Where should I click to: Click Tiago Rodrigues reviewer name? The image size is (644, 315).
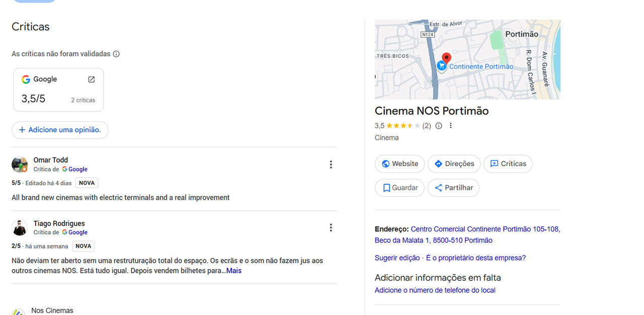(59, 223)
